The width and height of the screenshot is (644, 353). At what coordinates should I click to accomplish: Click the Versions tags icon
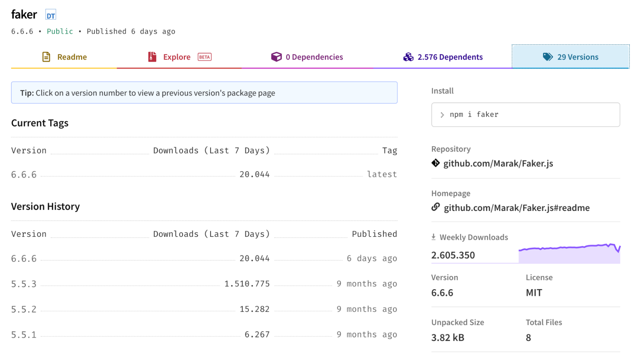coord(548,57)
